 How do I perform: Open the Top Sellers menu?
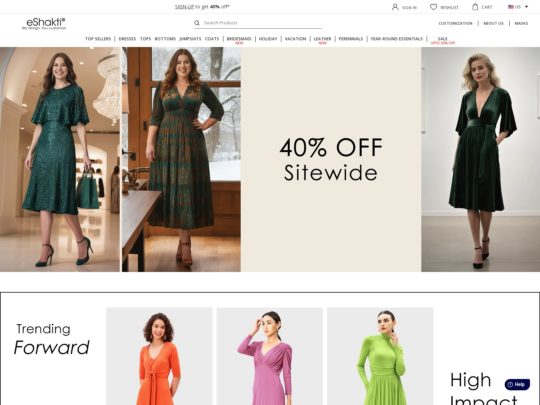[98, 39]
